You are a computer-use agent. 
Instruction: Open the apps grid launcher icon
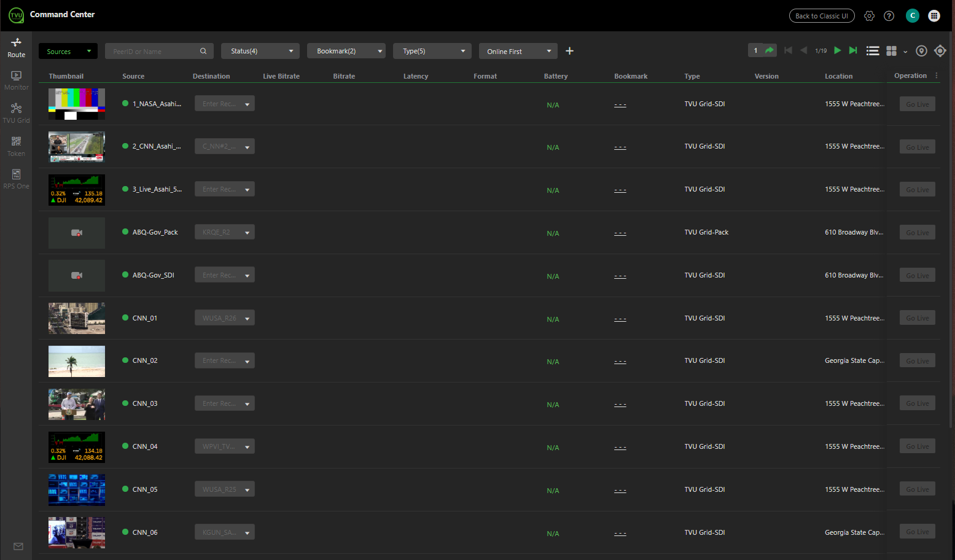tap(934, 15)
